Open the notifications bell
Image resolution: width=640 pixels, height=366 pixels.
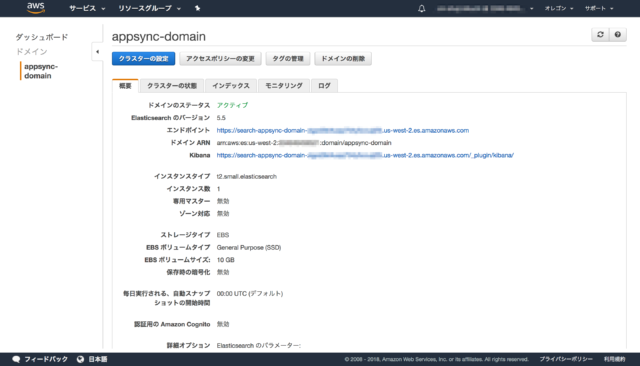pyautogui.click(x=422, y=9)
